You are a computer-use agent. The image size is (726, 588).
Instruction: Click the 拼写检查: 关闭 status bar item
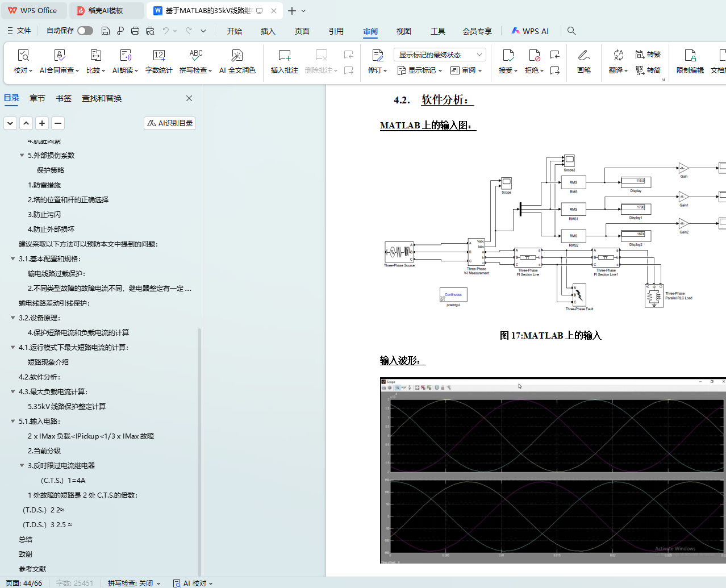134,583
